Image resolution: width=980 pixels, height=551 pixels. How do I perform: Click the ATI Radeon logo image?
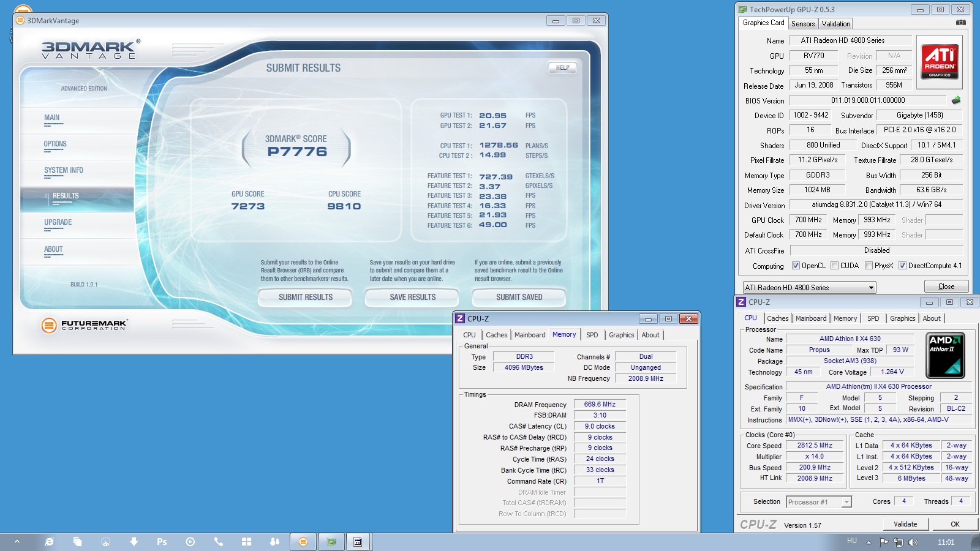[939, 62]
